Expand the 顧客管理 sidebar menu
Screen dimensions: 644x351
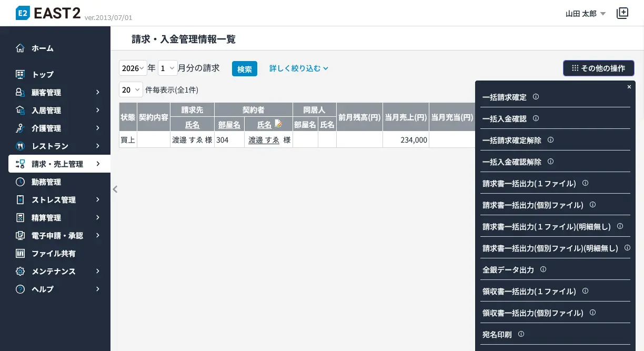coord(59,93)
